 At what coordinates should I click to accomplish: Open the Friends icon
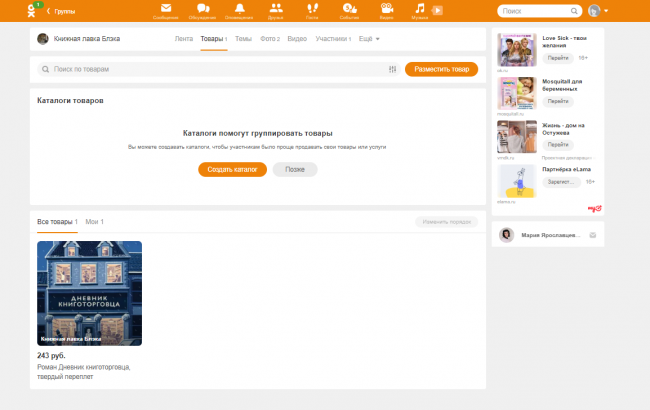276,10
